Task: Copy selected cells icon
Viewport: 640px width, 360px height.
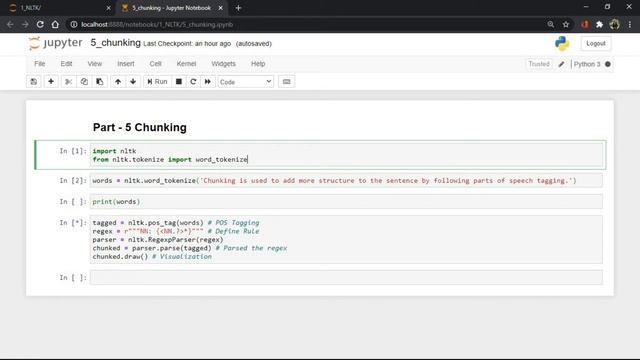Action: click(84, 82)
